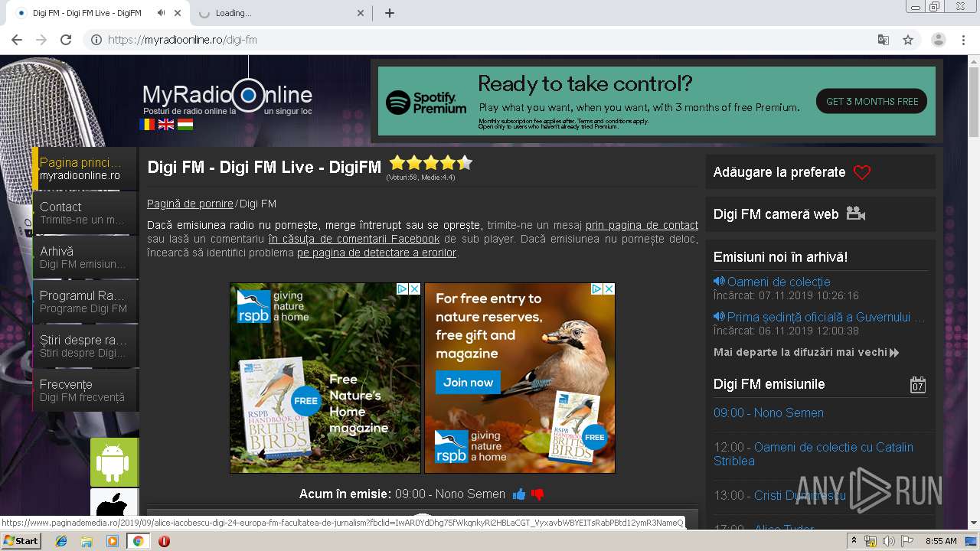Click the Digi FM cameră web panel

pyautogui.click(x=820, y=214)
